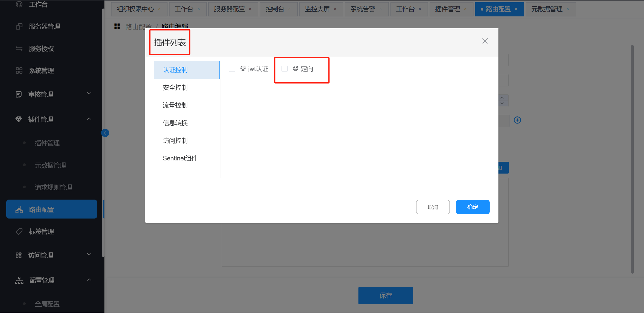Click the 保存 button
This screenshot has height=313, width=644.
click(x=386, y=295)
